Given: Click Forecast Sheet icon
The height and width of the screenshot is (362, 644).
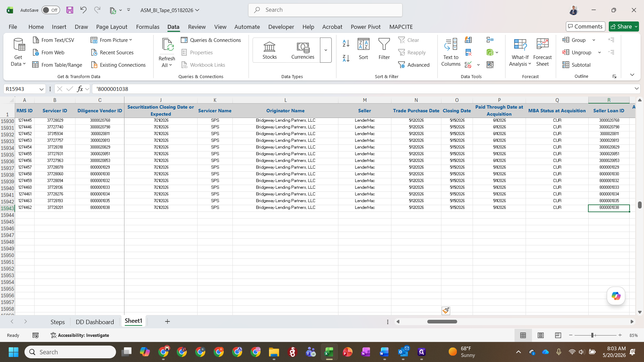Looking at the screenshot, I should tap(542, 52).
